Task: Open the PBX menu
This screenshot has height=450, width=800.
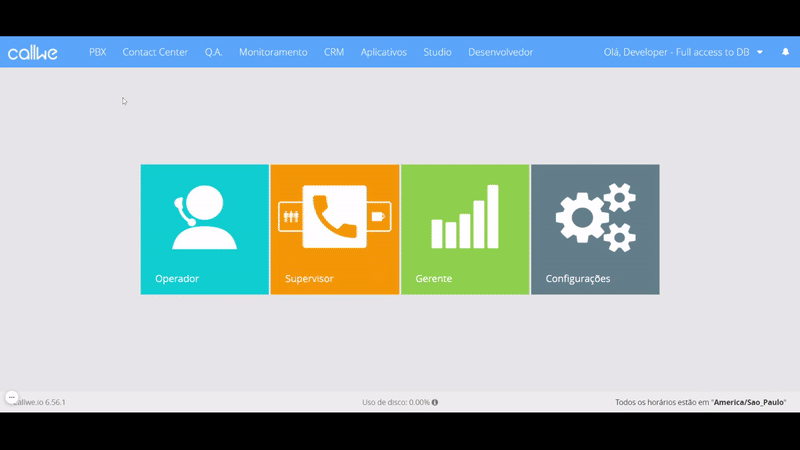Action: 97,52
